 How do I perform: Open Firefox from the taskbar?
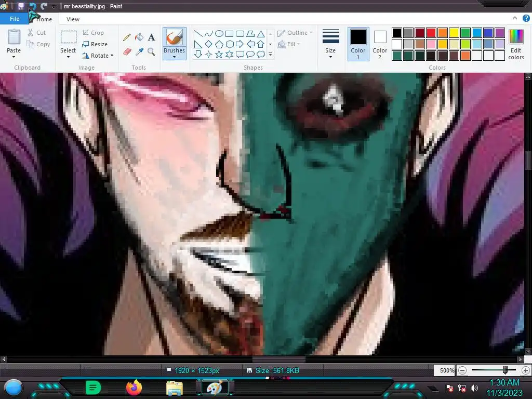(x=134, y=388)
